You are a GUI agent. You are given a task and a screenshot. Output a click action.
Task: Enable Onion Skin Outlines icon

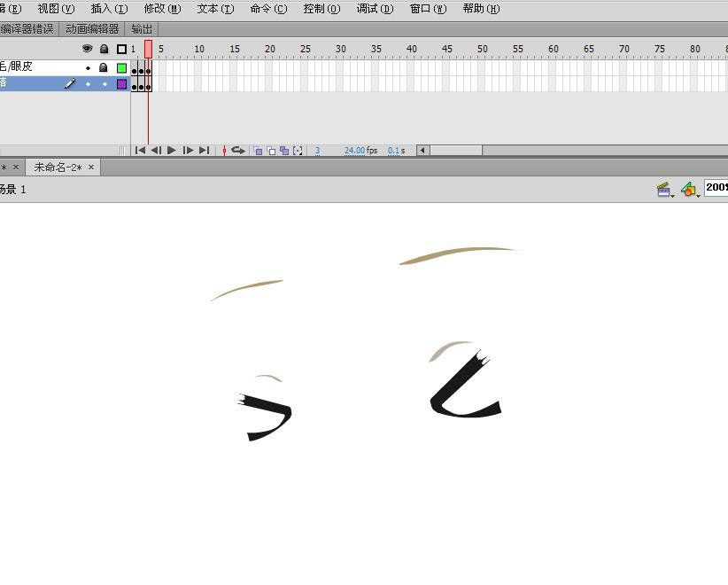tap(271, 151)
